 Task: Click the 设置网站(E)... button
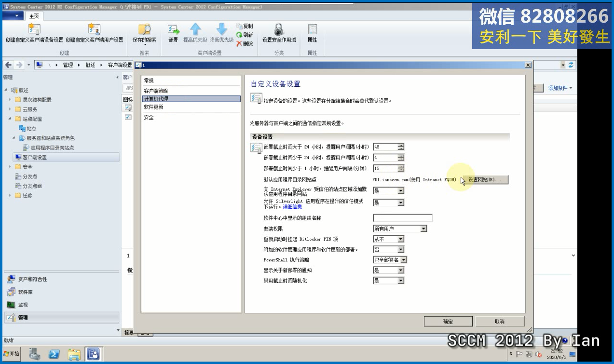point(484,180)
